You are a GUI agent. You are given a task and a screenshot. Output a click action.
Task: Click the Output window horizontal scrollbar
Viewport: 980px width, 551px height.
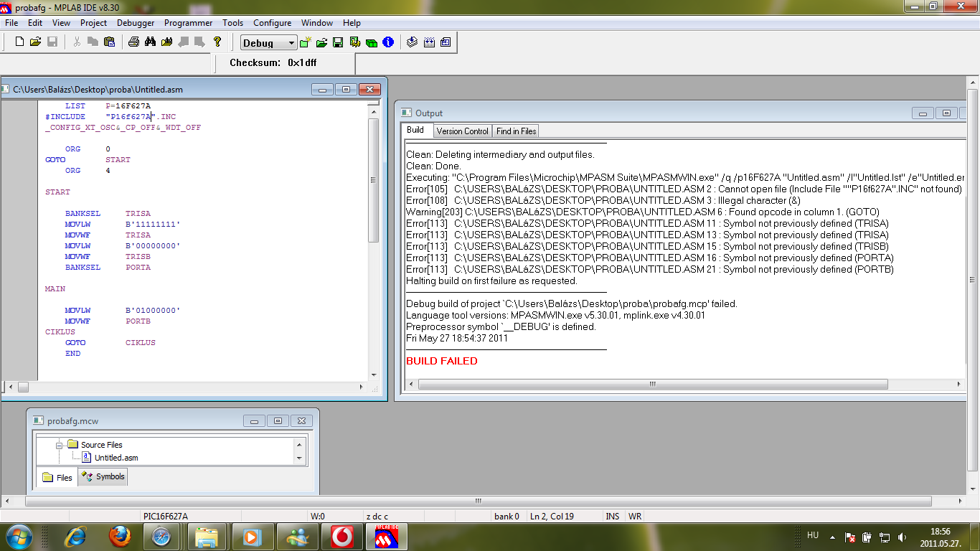pyautogui.click(x=653, y=385)
